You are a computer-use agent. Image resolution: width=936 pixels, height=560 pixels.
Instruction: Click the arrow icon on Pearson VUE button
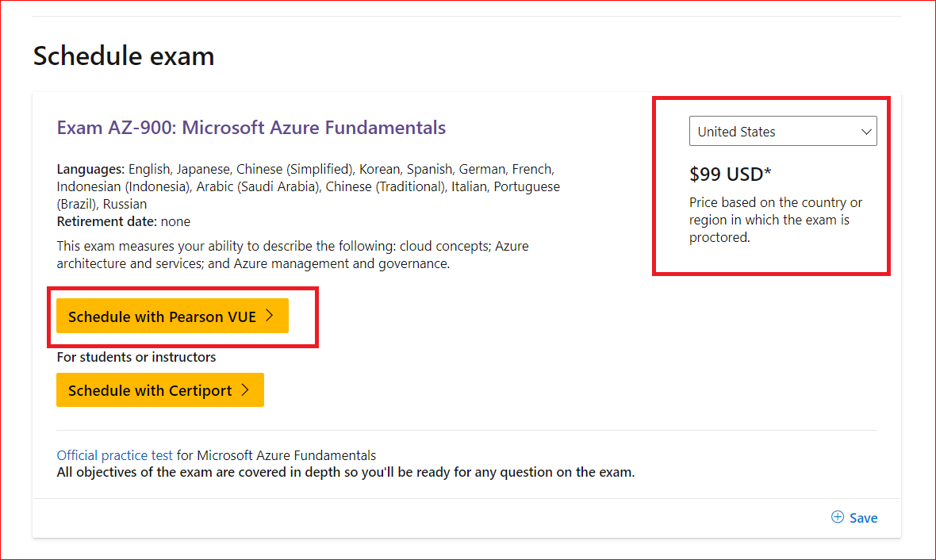(x=270, y=316)
